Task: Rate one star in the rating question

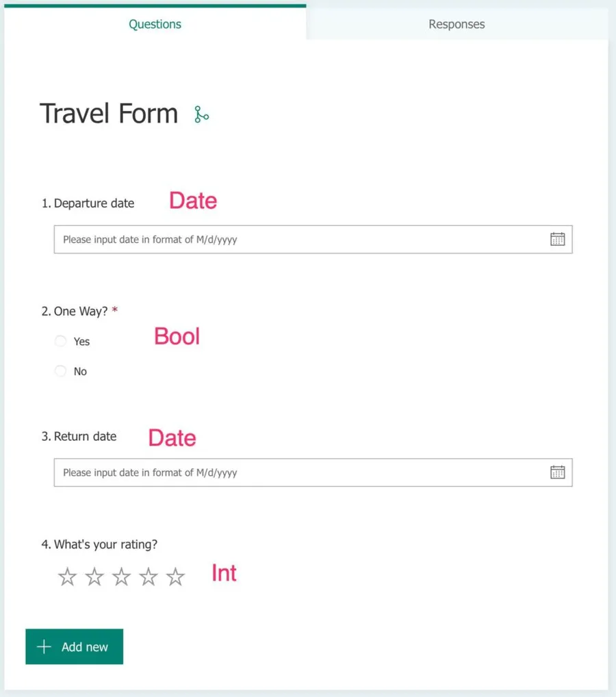Action: click(x=67, y=576)
